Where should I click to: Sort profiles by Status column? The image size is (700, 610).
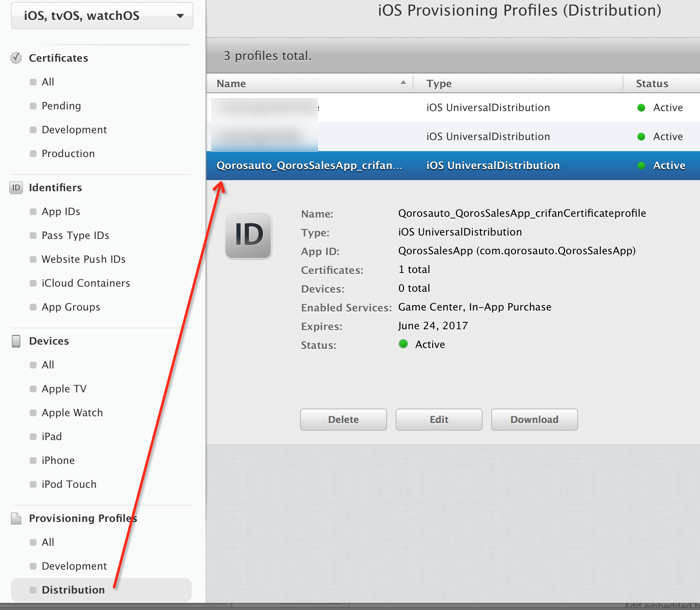point(652,84)
